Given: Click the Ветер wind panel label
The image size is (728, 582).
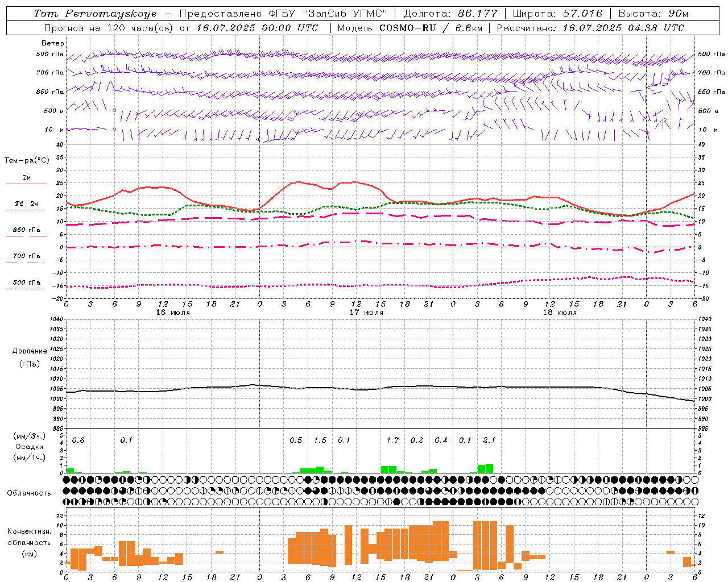Looking at the screenshot, I should coord(53,43).
